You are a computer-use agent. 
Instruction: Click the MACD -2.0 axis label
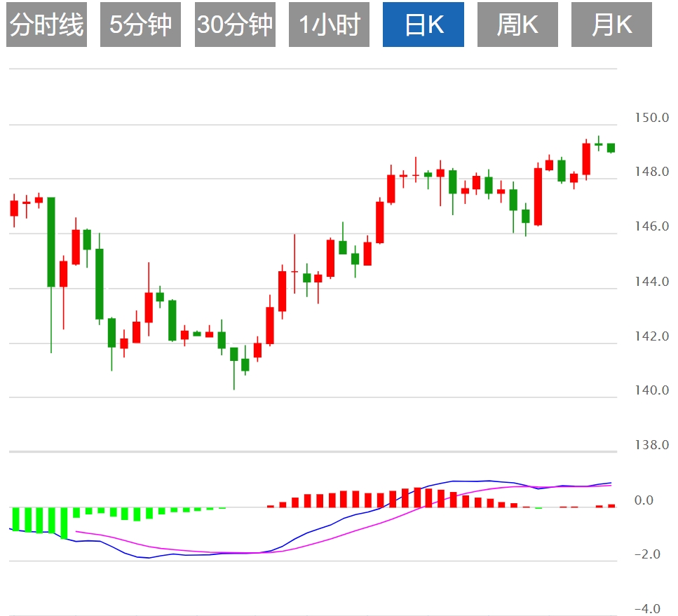coord(647,554)
